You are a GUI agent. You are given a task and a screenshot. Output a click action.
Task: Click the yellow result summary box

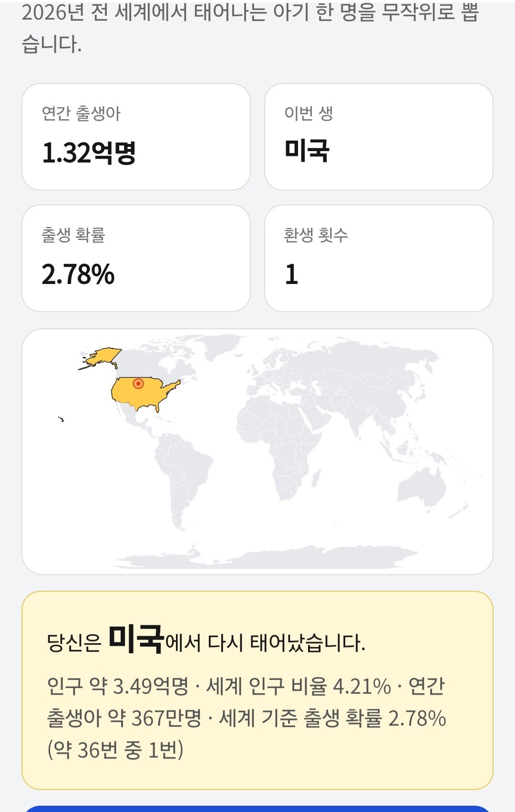tap(257, 690)
